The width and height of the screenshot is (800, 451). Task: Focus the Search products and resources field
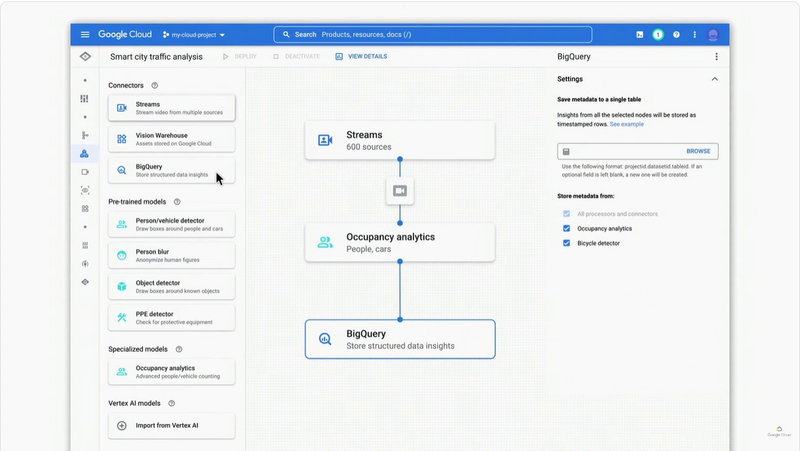[x=433, y=35]
